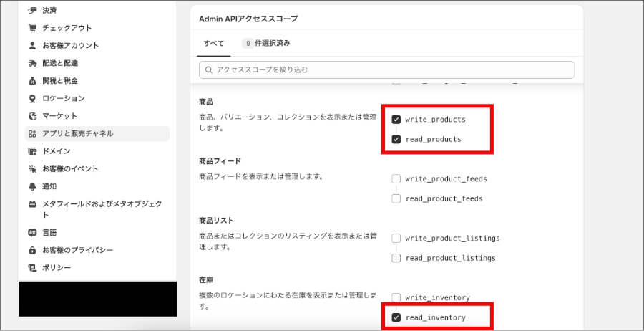Click the 決済 payments icon in sidebar
Screen dimensions: 644x331
tap(32, 10)
